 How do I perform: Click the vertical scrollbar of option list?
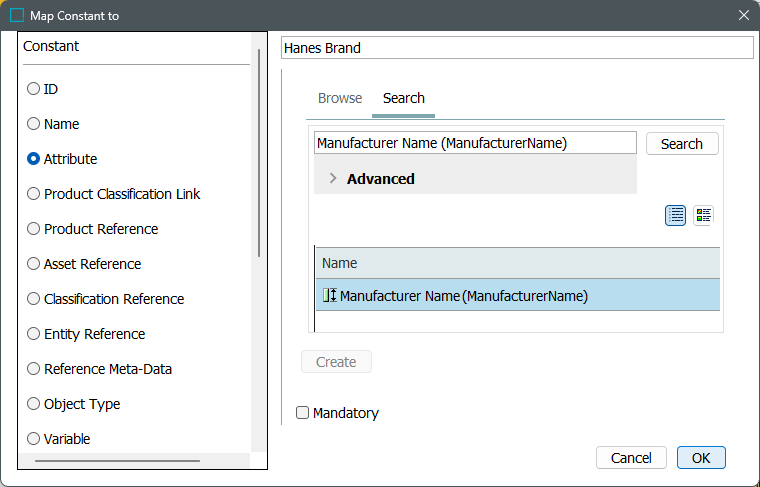pyautogui.click(x=259, y=153)
